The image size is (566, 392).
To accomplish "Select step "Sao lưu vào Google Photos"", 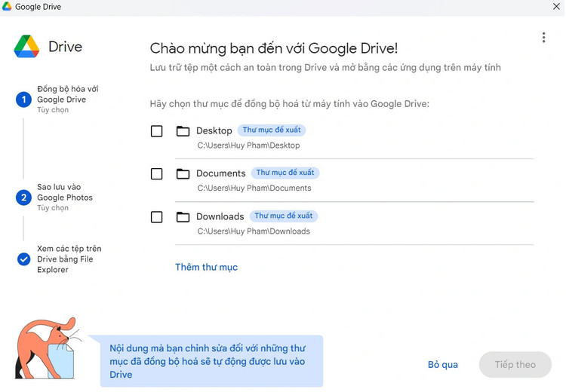I will 65,192.
